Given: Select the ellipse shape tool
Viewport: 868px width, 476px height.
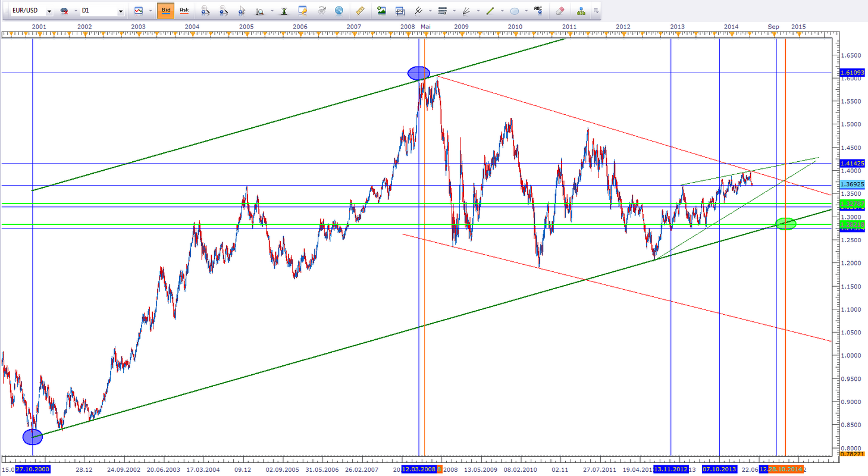Looking at the screenshot, I should pos(515,11).
